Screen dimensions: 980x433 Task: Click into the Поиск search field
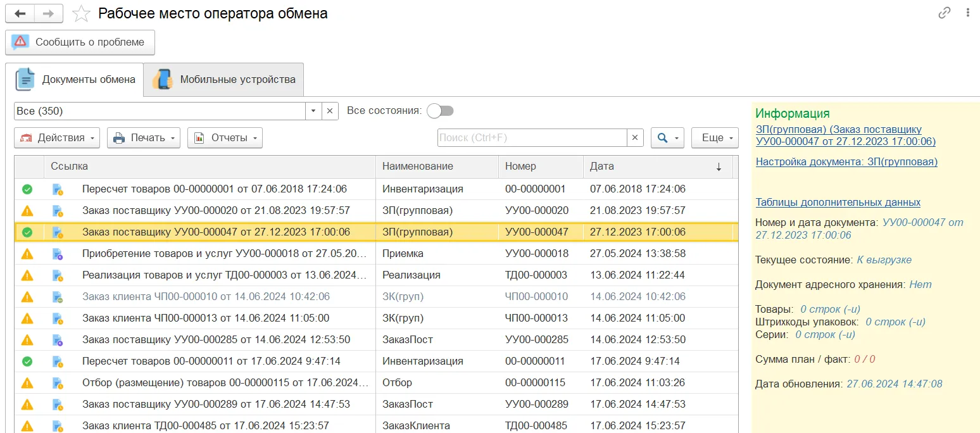tap(532, 137)
